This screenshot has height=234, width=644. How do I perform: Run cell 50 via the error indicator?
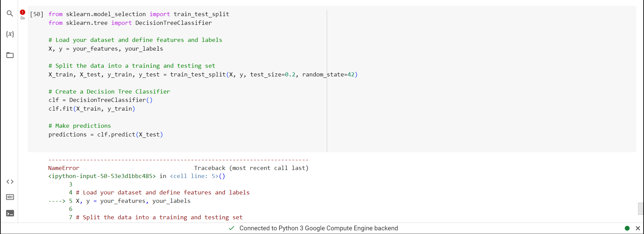(x=22, y=12)
